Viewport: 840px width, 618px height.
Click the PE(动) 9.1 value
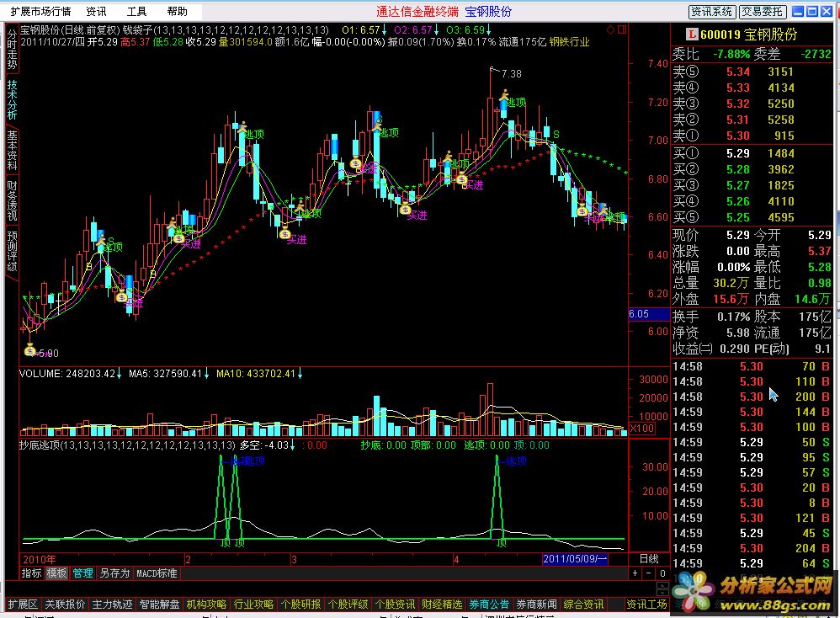(x=823, y=349)
